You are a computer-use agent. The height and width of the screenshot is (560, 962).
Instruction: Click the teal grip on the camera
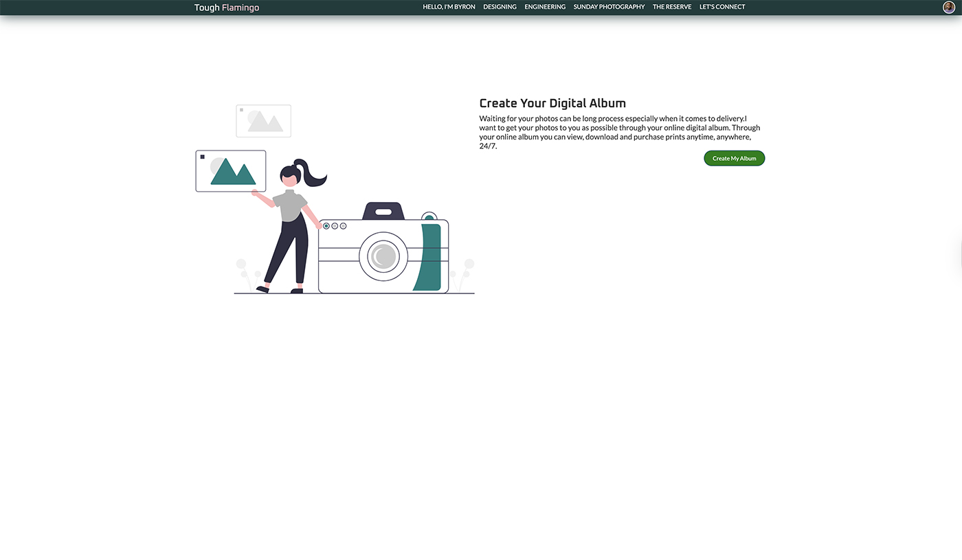[x=429, y=258]
